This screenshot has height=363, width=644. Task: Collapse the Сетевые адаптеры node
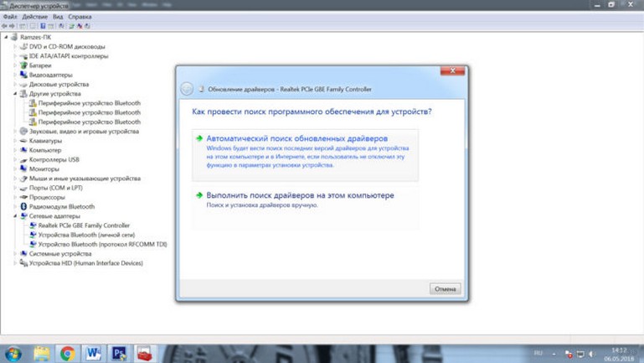click(x=15, y=215)
